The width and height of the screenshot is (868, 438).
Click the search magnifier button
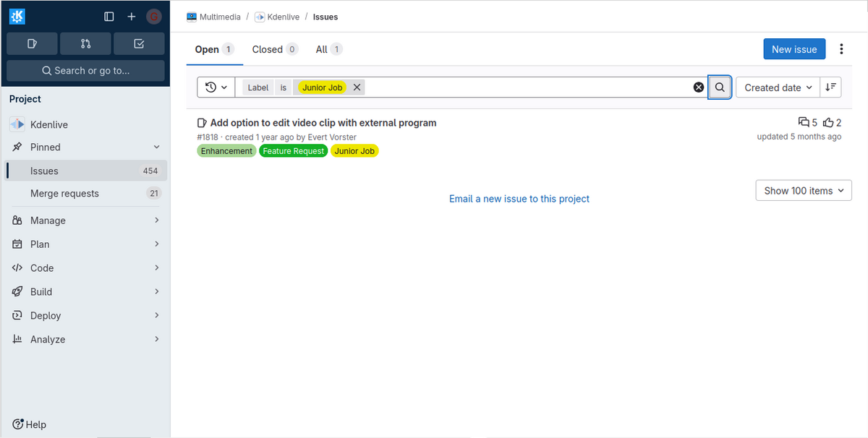(720, 87)
